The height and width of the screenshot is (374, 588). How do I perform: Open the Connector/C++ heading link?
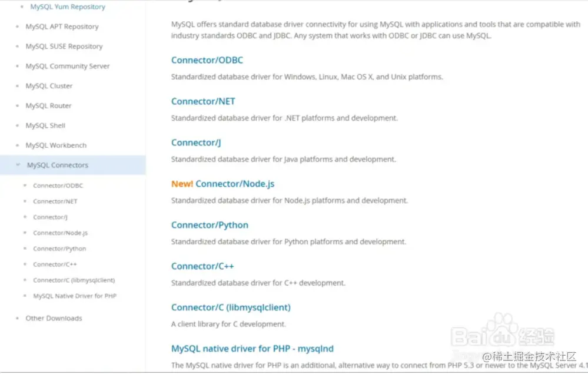pyautogui.click(x=202, y=266)
